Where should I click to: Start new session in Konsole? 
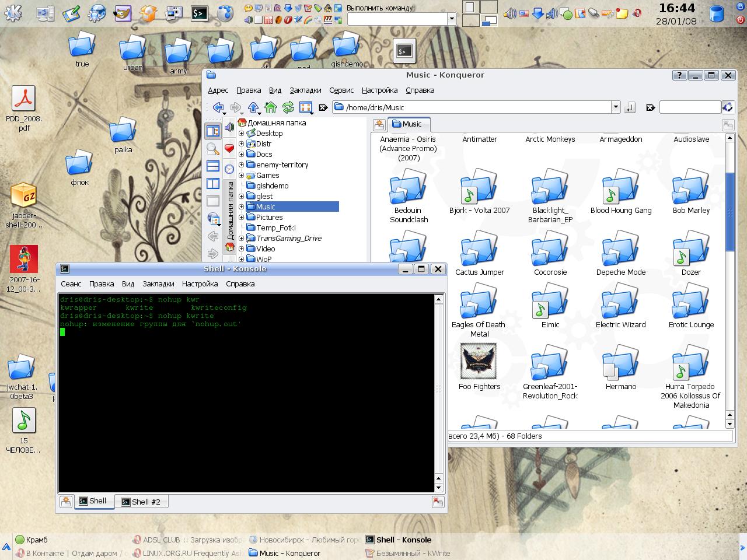point(66,502)
